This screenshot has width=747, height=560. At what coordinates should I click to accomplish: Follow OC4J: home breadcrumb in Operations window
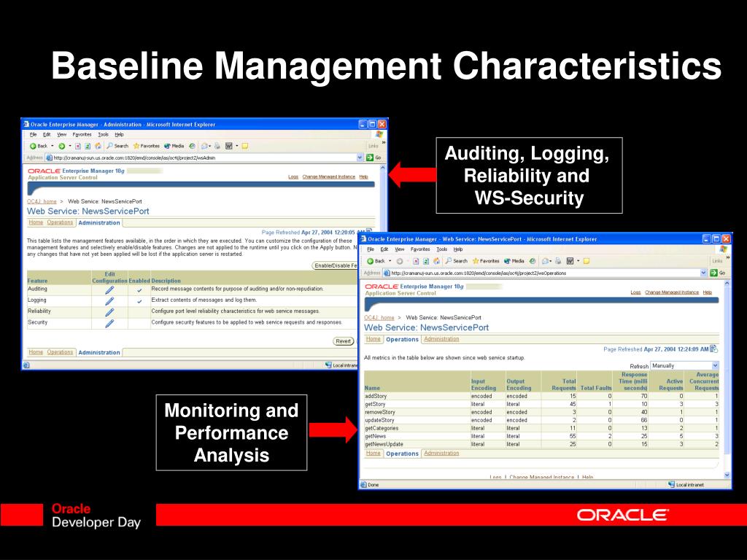coord(379,318)
